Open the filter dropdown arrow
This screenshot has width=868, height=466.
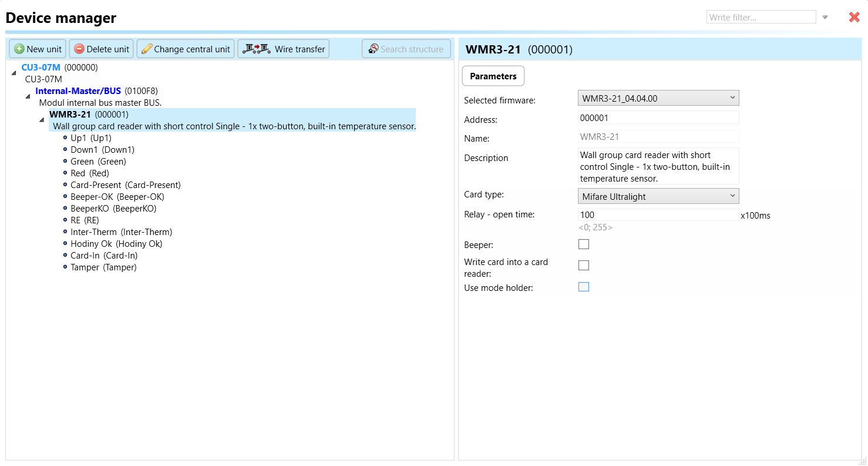tap(825, 18)
